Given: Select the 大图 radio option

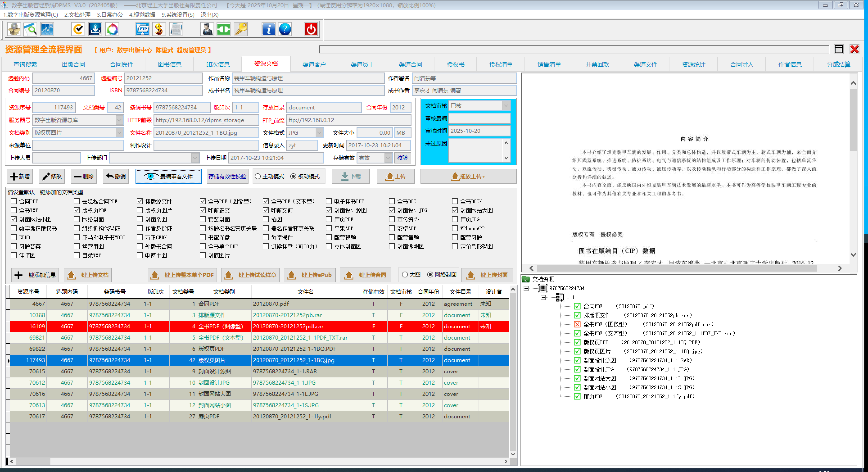Looking at the screenshot, I should tap(405, 275).
